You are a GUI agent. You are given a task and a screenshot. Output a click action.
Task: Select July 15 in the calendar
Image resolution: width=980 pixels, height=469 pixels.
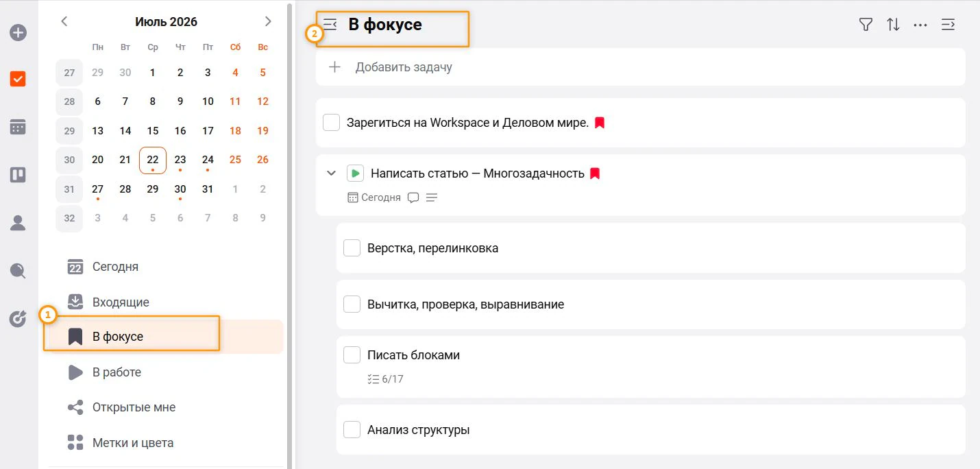click(153, 130)
